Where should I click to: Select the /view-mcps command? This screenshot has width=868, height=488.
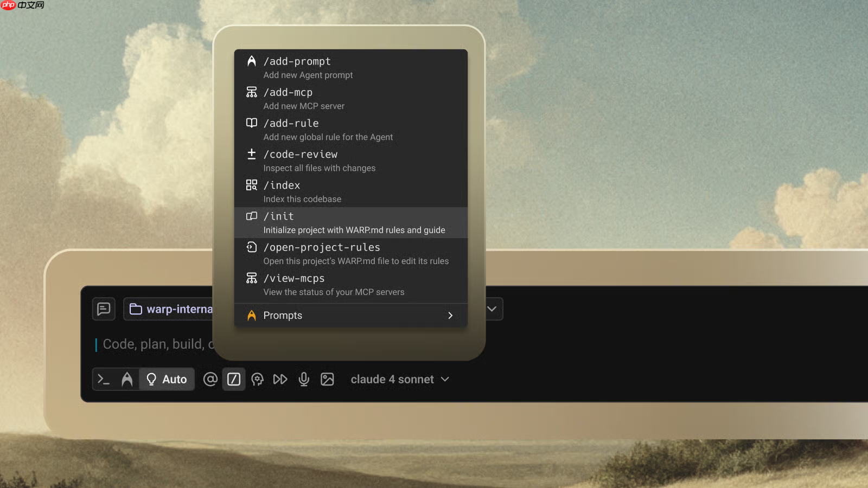[x=350, y=285]
